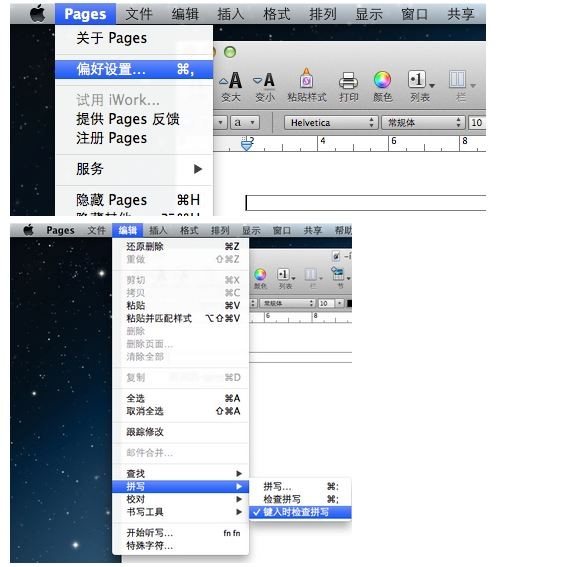This screenshot has width=577, height=567.
Task: Open the 颜色 color wheel beside 打印
Action: 382,80
